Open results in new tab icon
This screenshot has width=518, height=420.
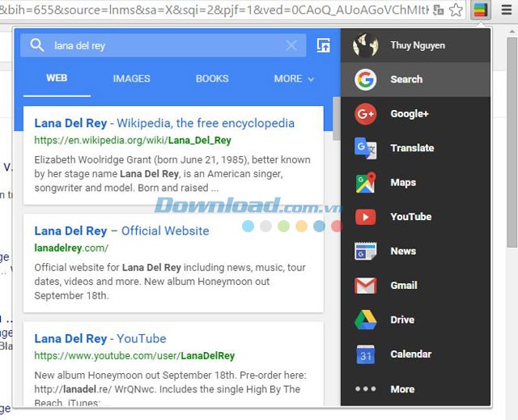pos(324,45)
